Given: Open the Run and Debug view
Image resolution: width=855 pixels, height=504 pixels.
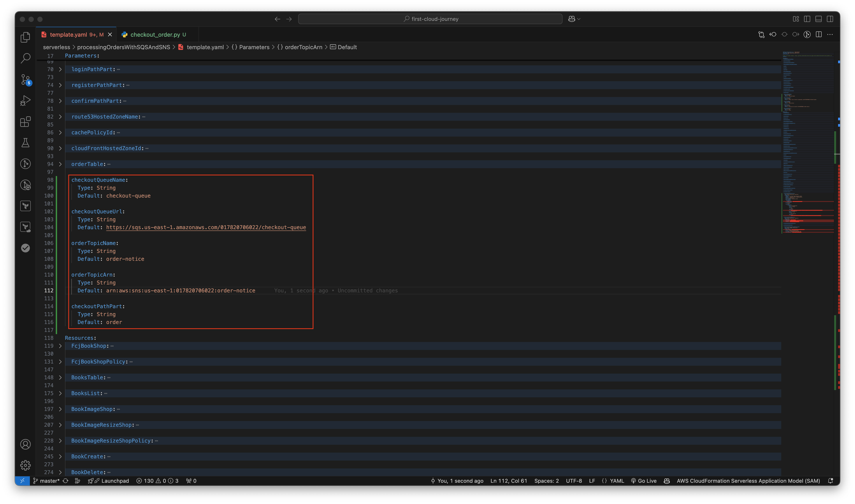Looking at the screenshot, I should pyautogui.click(x=25, y=101).
